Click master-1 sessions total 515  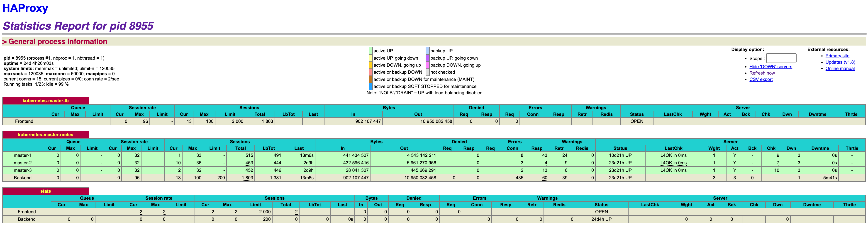tap(249, 156)
